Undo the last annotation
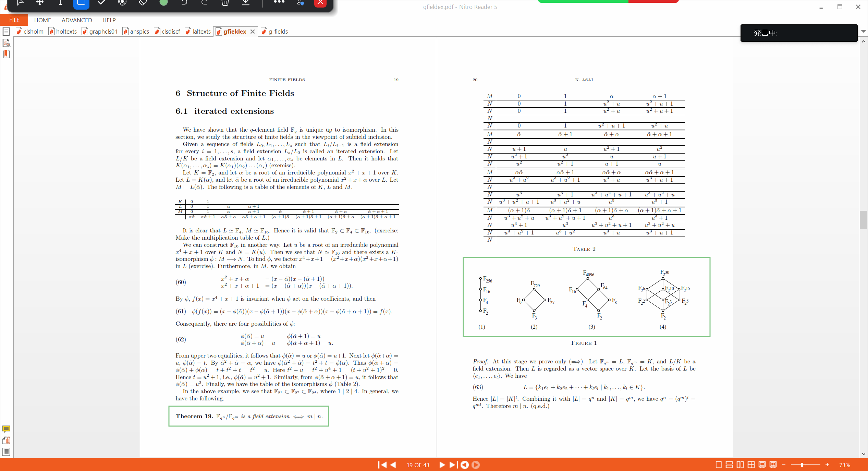The height and width of the screenshot is (471, 868). click(x=184, y=3)
